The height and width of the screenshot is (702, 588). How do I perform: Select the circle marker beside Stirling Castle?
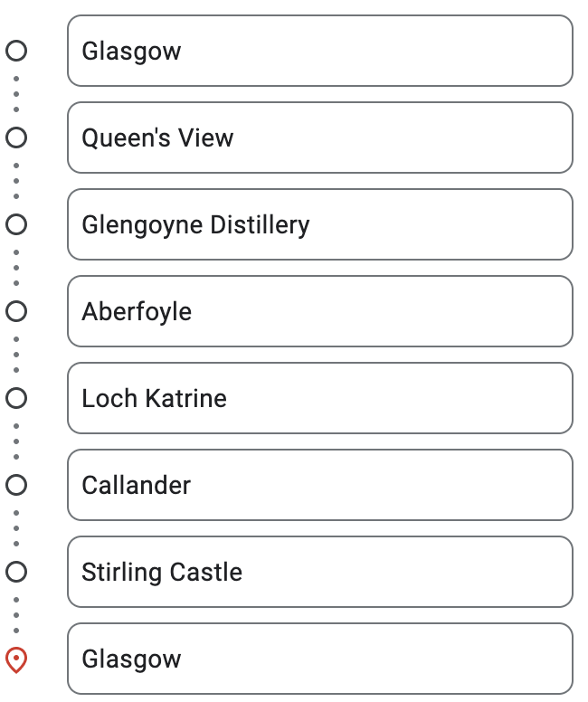pos(16,572)
